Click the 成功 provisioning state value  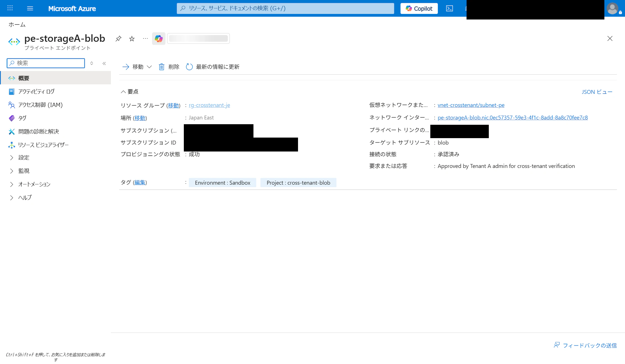click(194, 154)
